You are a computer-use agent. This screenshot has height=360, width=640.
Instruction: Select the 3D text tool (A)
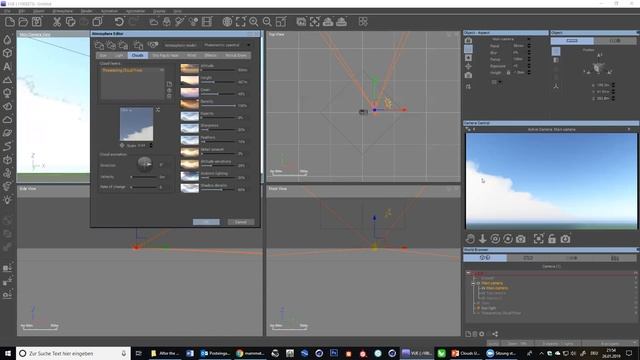tap(7, 67)
